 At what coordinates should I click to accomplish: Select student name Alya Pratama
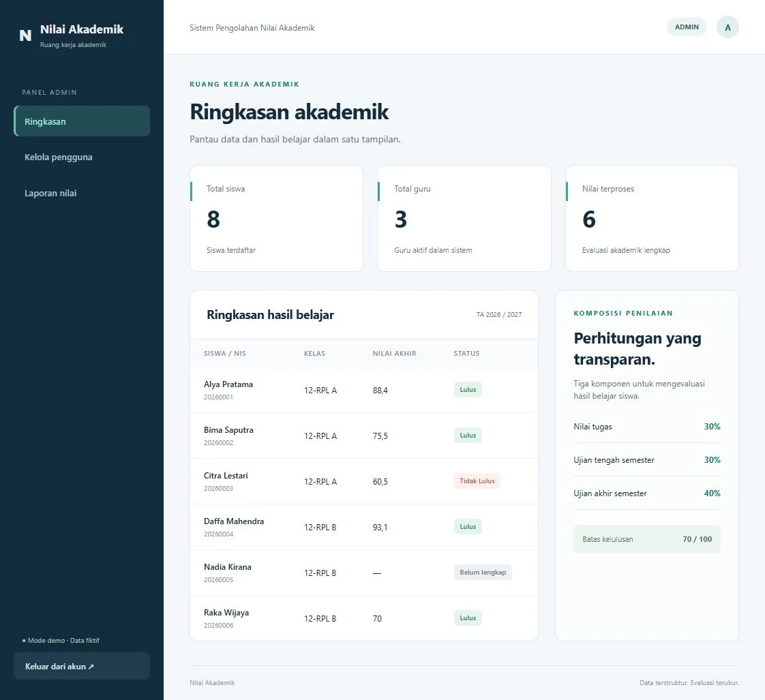click(x=228, y=384)
